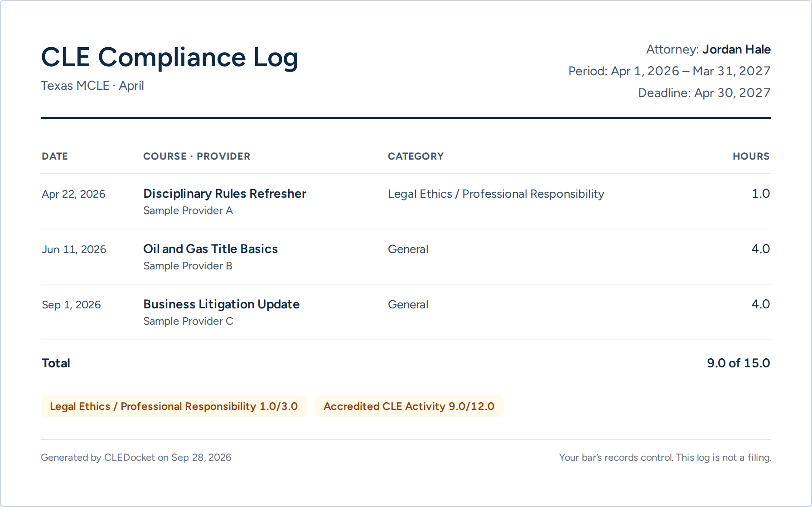Click Sample Provider B
The width and height of the screenshot is (812, 507).
188,266
